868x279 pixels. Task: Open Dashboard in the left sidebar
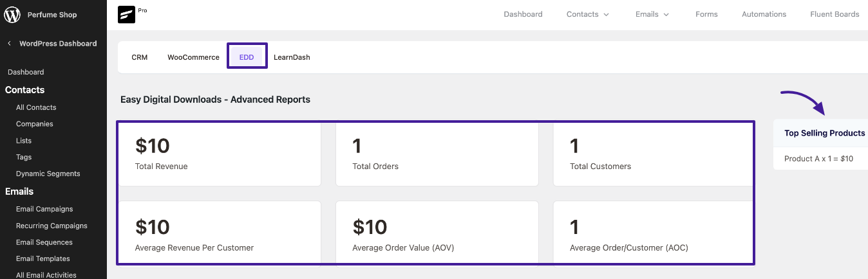point(26,72)
